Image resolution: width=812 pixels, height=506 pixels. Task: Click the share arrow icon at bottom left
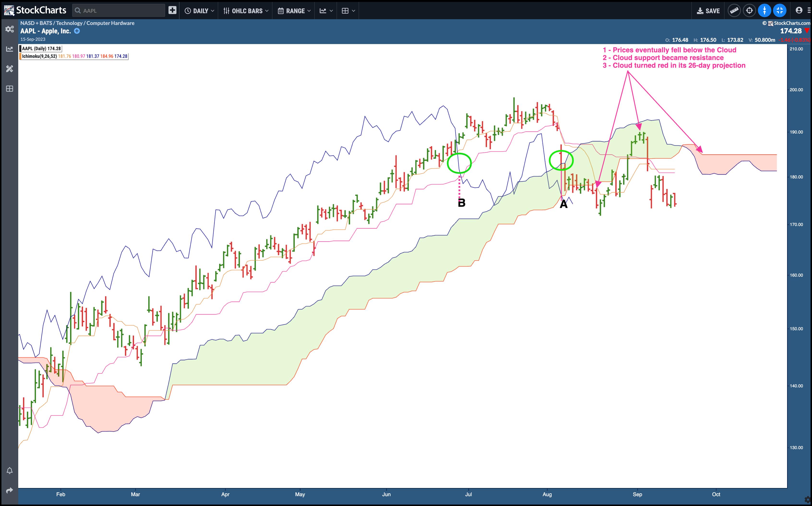(9, 490)
